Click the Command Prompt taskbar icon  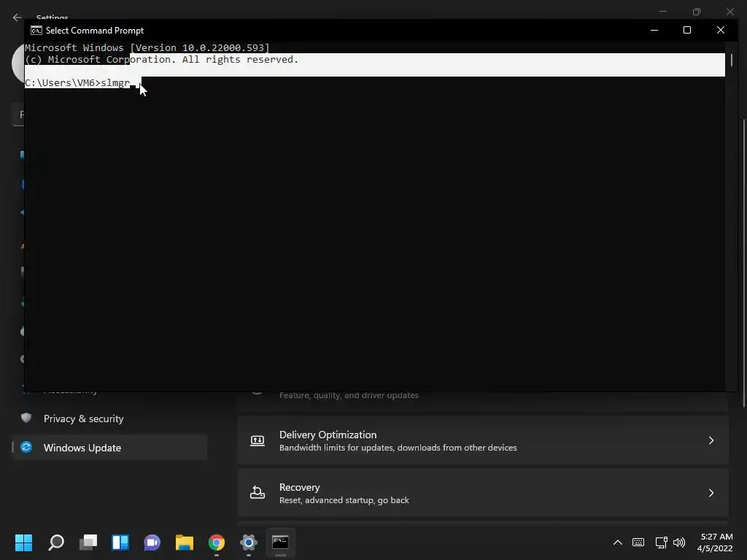point(280,542)
